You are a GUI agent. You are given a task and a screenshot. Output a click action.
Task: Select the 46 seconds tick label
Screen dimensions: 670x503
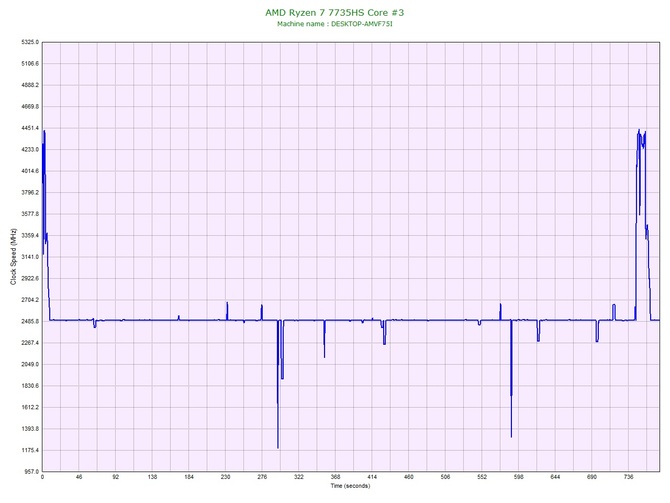coord(79,477)
